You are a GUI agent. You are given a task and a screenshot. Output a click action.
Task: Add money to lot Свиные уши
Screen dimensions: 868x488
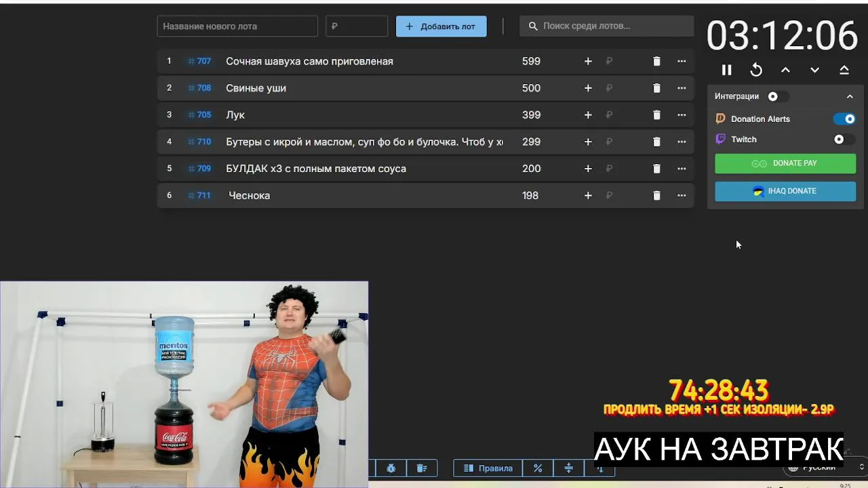coord(588,88)
